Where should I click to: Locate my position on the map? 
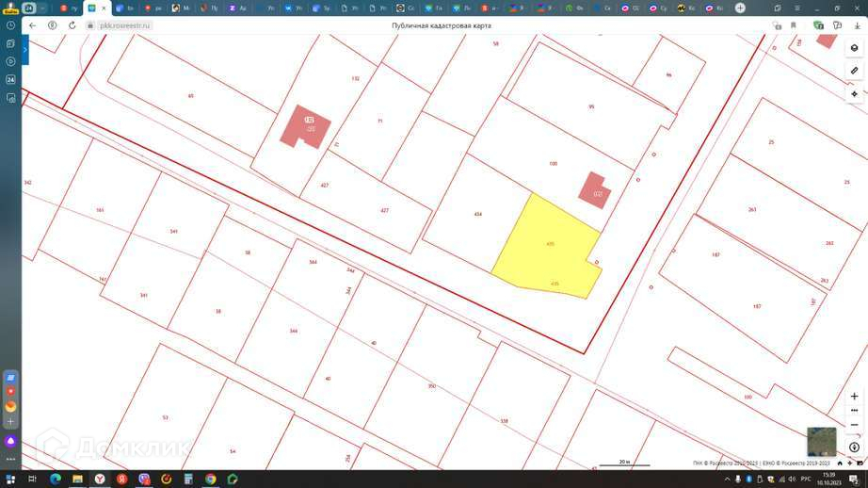pos(854,94)
